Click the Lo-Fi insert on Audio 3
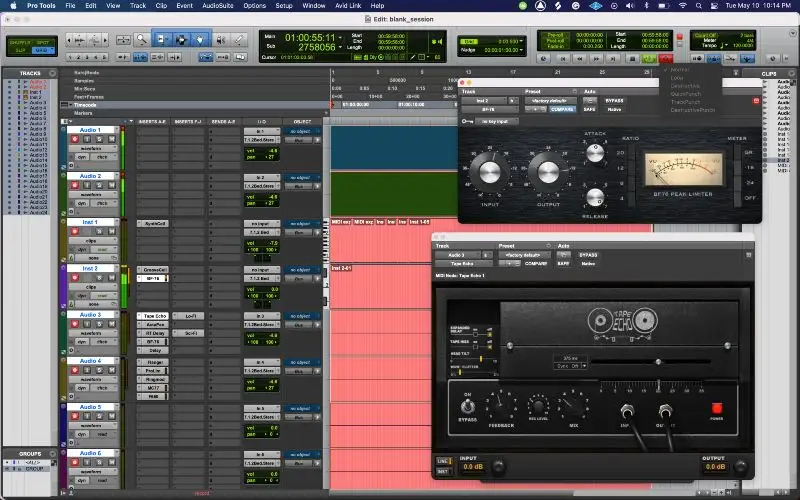 (190, 316)
